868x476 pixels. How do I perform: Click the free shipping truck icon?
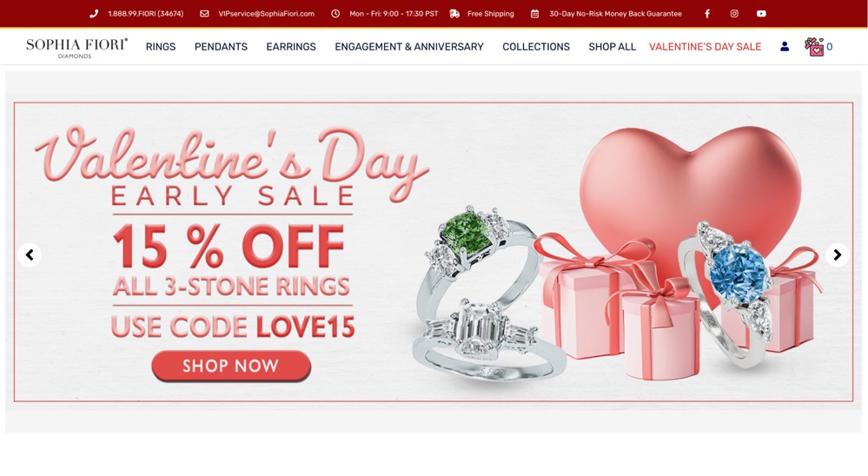454,14
